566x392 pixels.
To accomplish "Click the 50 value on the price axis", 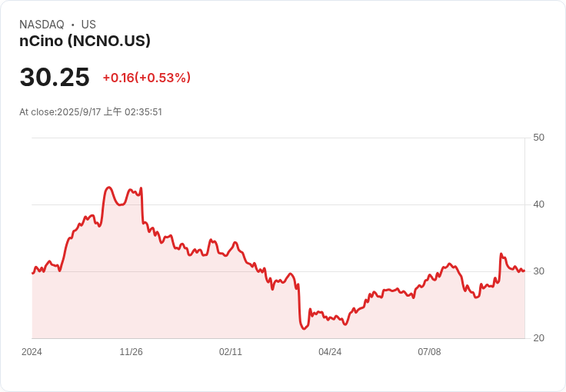I will click(x=538, y=138).
